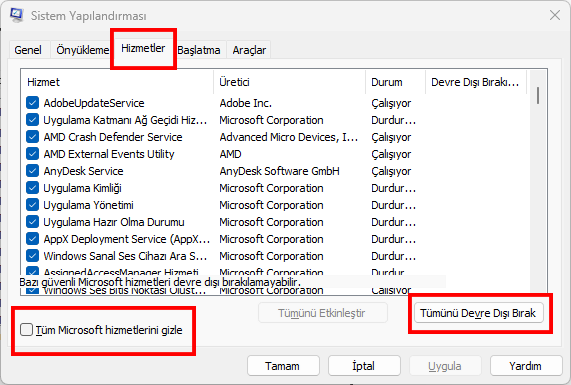
Task: Uncheck Uygulama Hazır Olma Durumu checkbox
Action: coord(32,222)
